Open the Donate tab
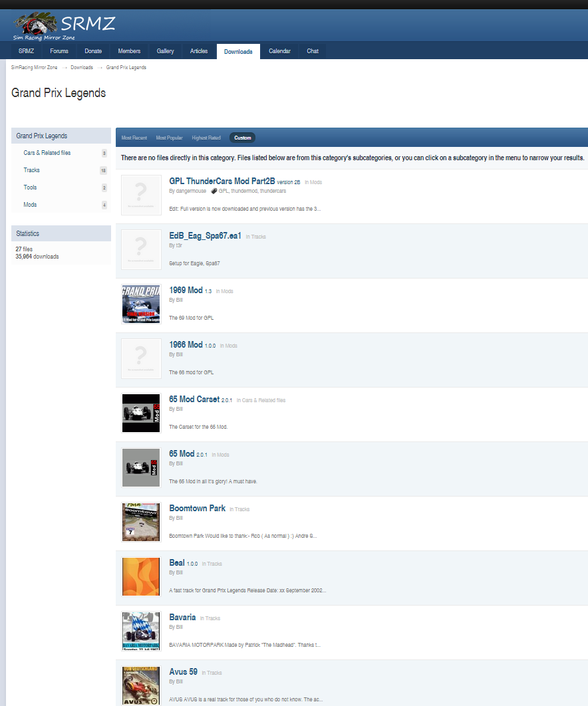The width and height of the screenshot is (588, 706). coord(93,51)
